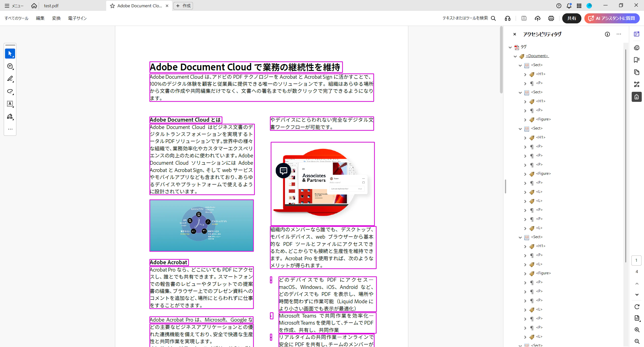This screenshot has width=644, height=347.
Task: Open the AI summary panel icon
Action: tap(637, 34)
